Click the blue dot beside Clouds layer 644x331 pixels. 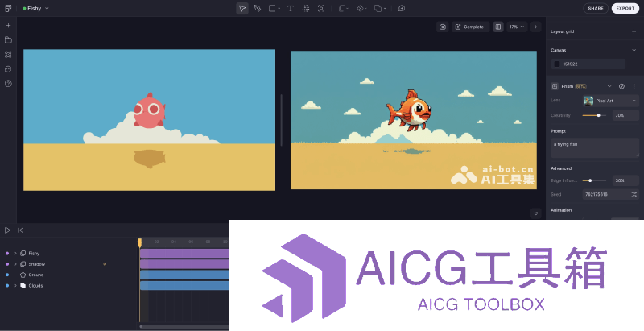pos(7,285)
